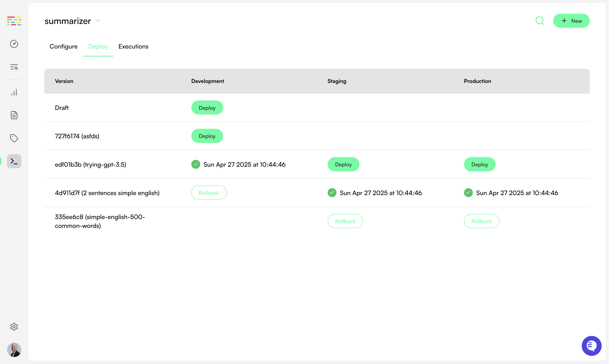Image resolution: width=609 pixels, height=364 pixels.
Task: Deploy edf01b3b to Staging
Action: [343, 164]
